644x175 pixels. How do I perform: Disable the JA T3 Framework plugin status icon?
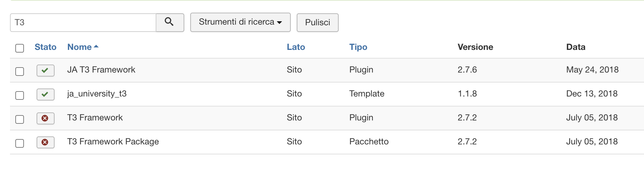[x=45, y=70]
